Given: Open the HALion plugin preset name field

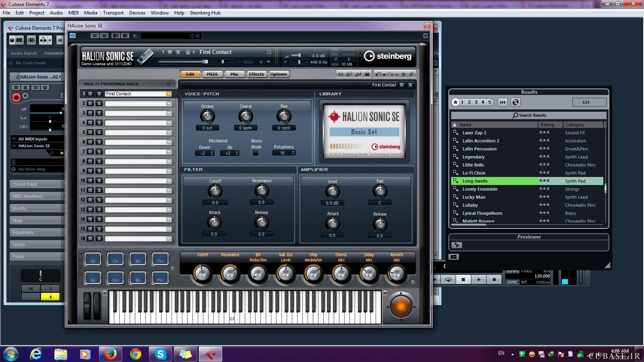Looking at the screenshot, I should pyautogui.click(x=165, y=36).
